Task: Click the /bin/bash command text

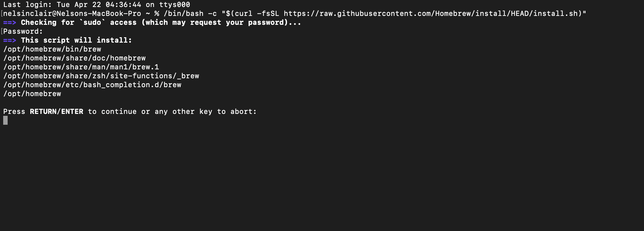Action: (184, 14)
